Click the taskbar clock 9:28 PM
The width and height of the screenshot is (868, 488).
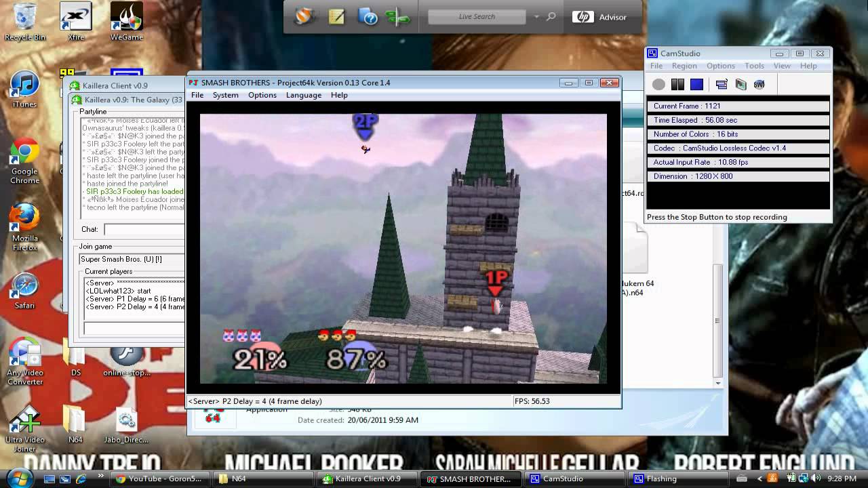pyautogui.click(x=842, y=479)
